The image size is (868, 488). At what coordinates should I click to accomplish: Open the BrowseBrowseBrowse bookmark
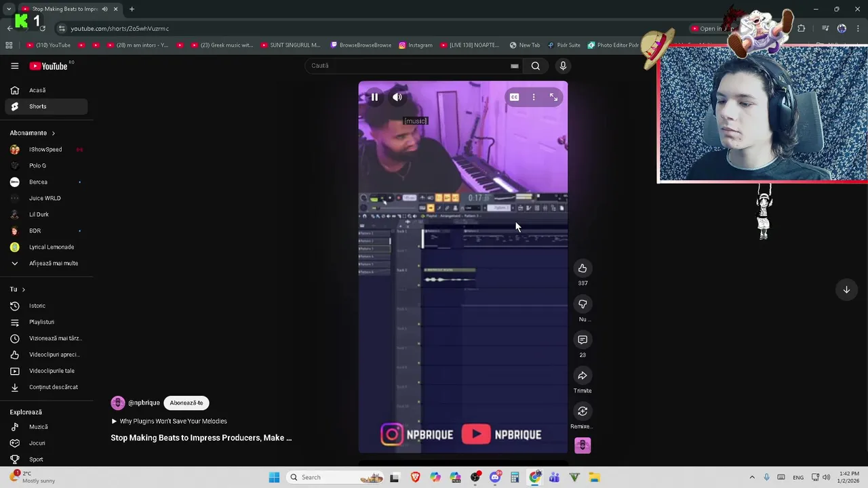pyautogui.click(x=361, y=45)
